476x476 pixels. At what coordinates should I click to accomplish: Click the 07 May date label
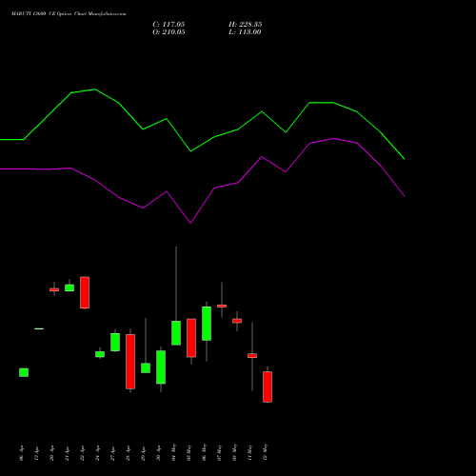[x=220, y=452]
